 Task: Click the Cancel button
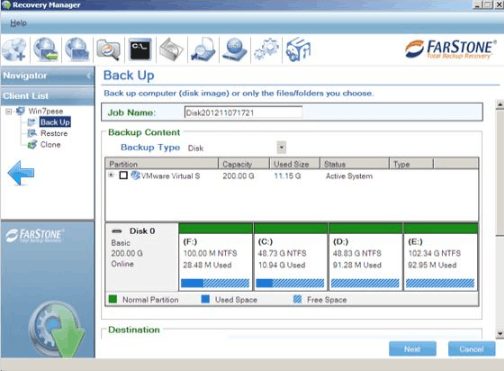(471, 349)
